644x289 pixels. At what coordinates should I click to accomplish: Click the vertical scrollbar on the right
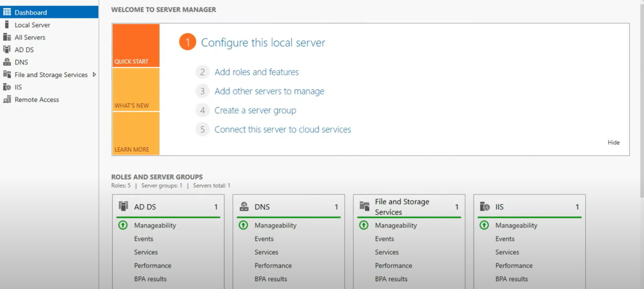pos(642,100)
